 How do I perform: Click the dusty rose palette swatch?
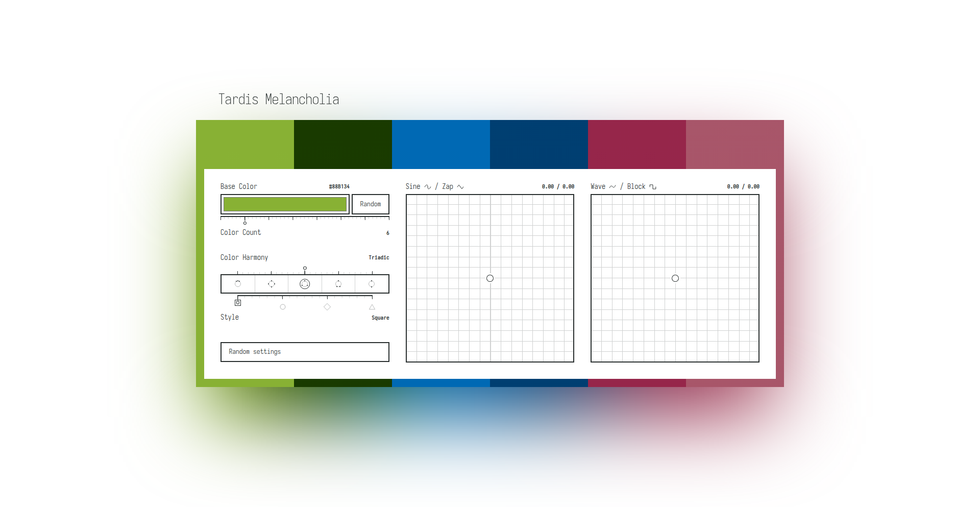735,144
